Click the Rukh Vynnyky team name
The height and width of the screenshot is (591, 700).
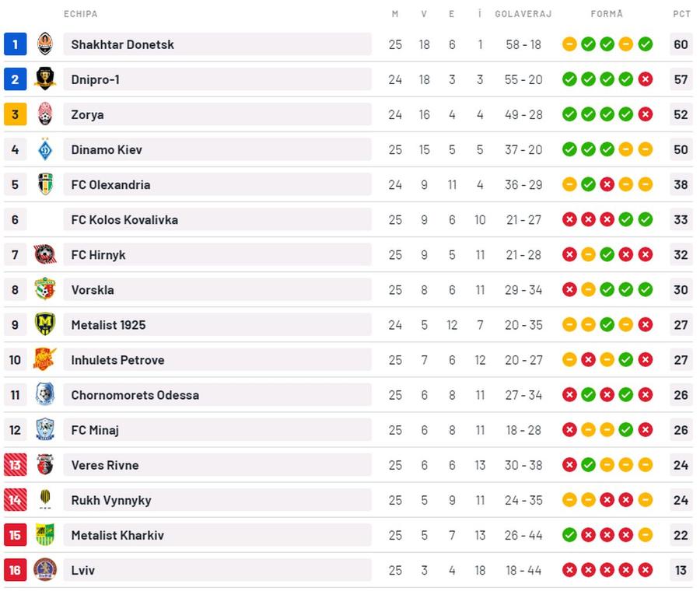point(111,500)
